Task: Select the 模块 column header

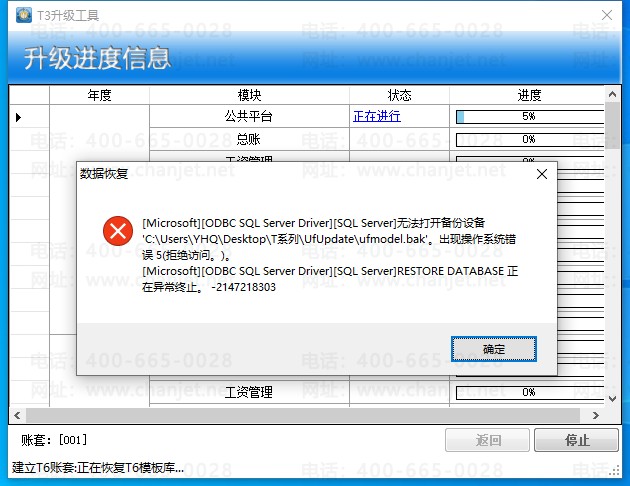Action: [x=249, y=95]
